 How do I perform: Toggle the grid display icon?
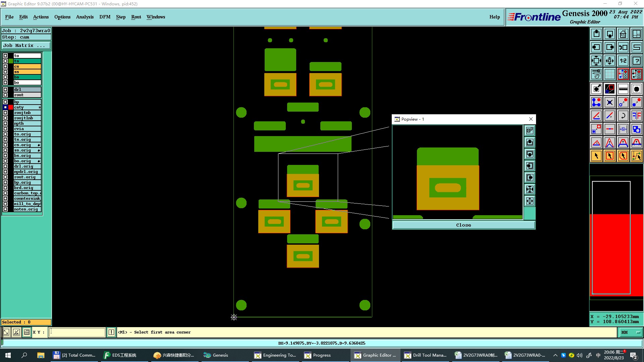click(x=609, y=74)
